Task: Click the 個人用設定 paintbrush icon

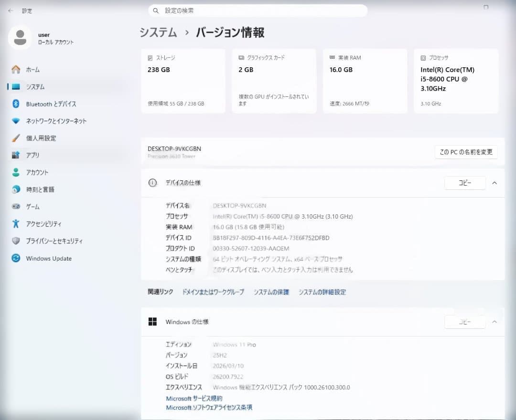Action: pos(16,138)
